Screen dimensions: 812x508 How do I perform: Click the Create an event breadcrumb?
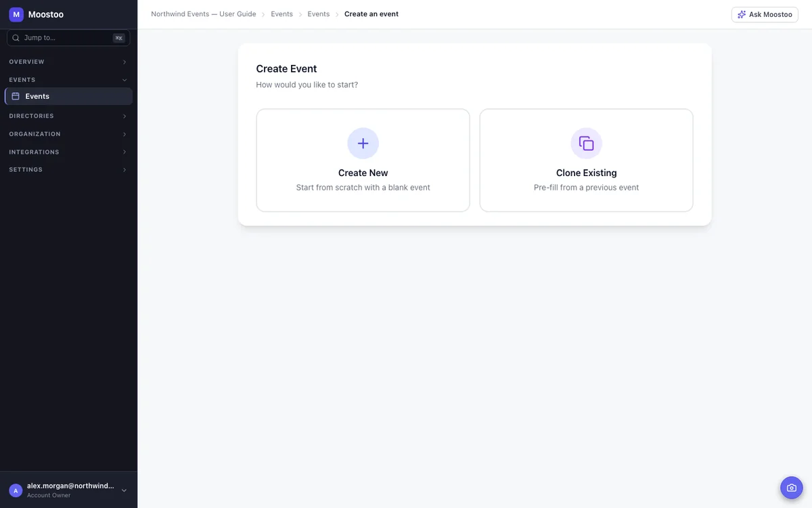371,14
